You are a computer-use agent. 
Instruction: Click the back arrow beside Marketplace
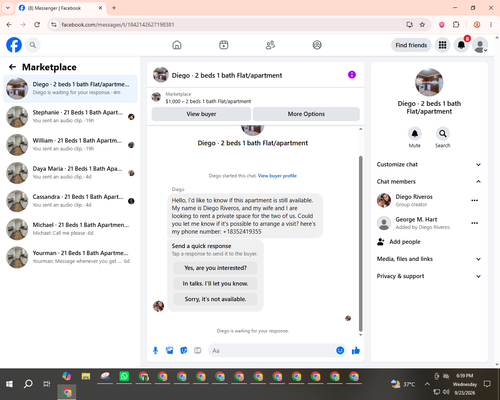click(12, 67)
